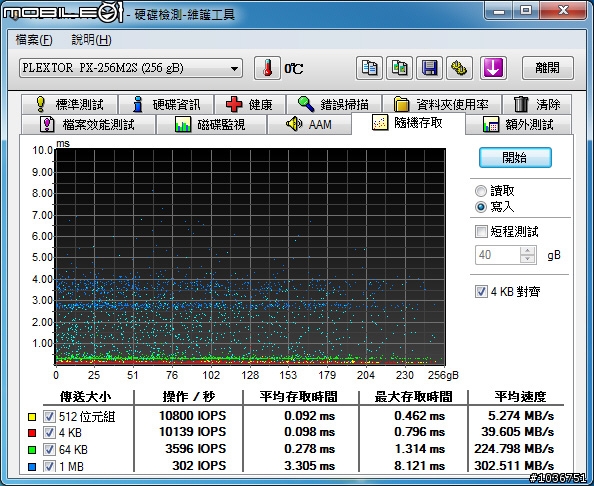Uncheck the 4 KB 對齊 alignment checkbox
The width and height of the screenshot is (594, 486).
tap(481, 291)
